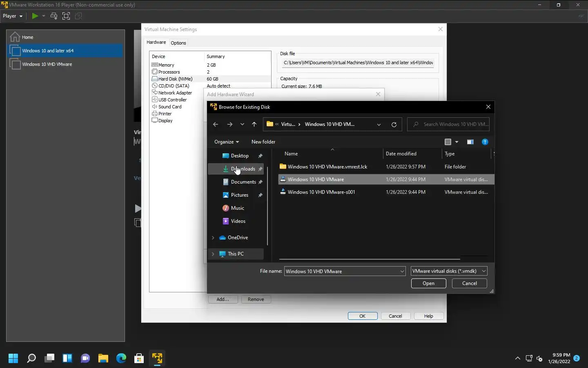
Task: Enter full screen mode icon
Action: tap(66, 16)
